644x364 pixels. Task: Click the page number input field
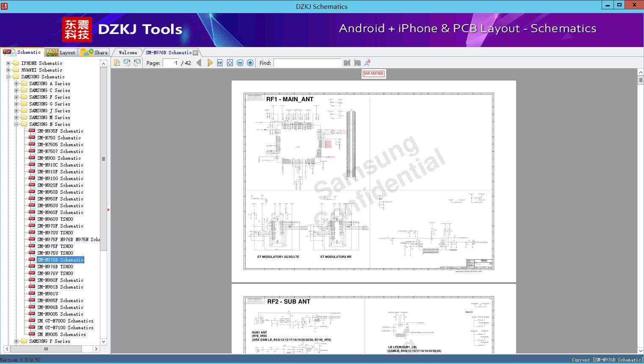(171, 63)
